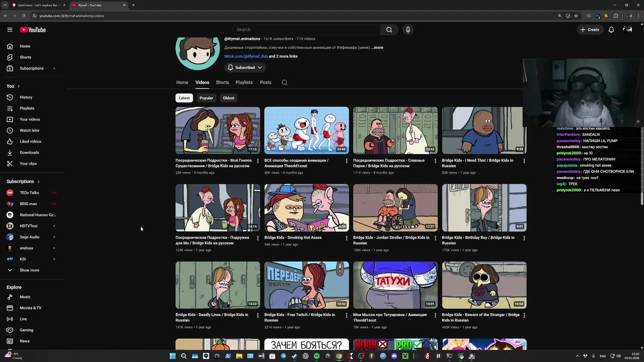Go to YouTube home via logo
Screen dimensions: 644x362
coord(33,30)
